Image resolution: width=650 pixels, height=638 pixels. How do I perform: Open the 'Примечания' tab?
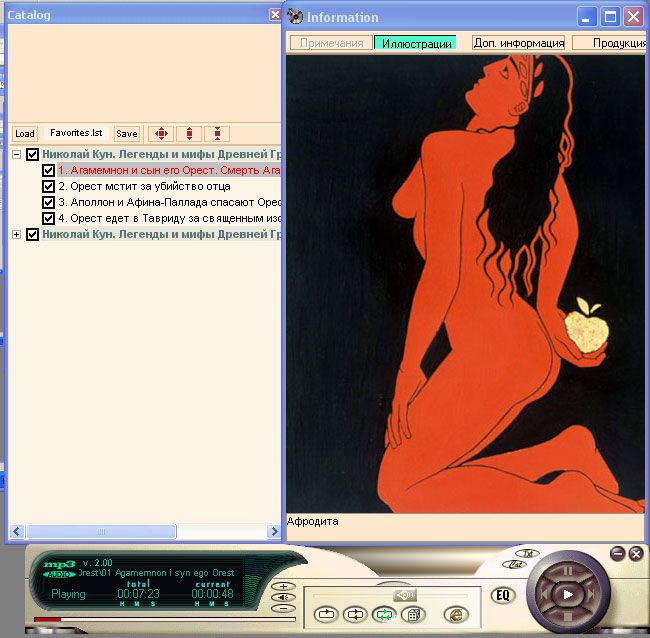[x=331, y=43]
